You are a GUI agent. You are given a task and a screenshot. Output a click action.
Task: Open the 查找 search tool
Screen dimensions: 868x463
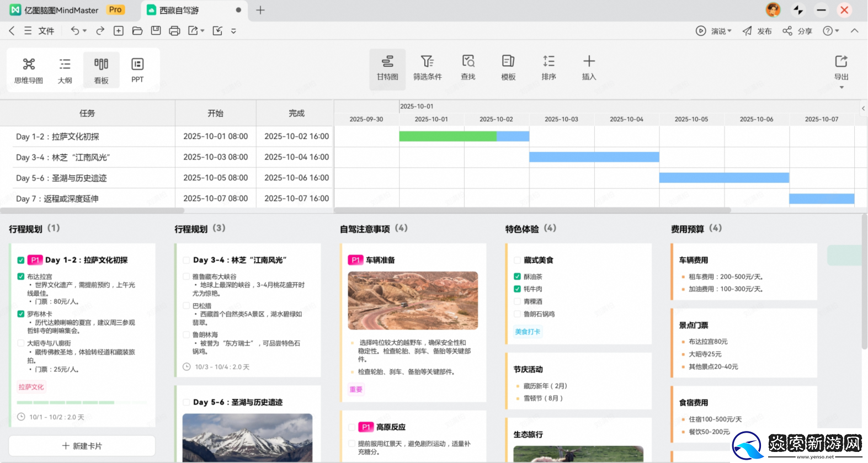coord(468,69)
